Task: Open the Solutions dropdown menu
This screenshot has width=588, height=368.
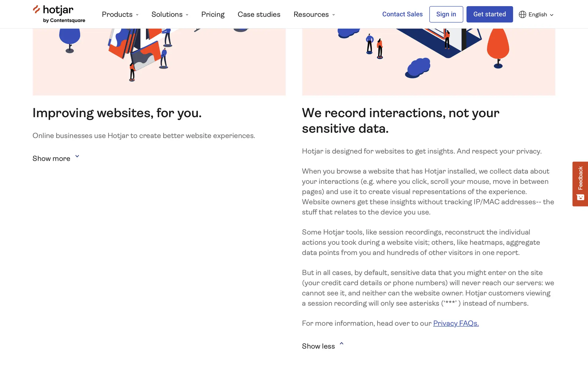Action: point(170,14)
